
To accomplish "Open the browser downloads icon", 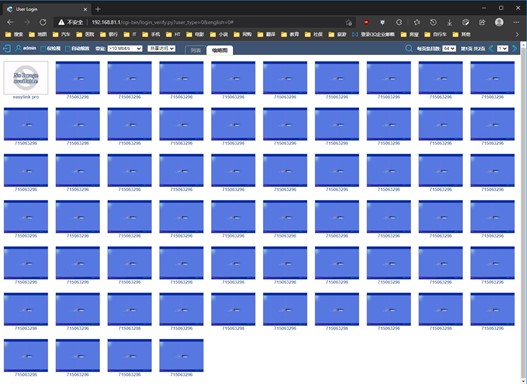I will pyautogui.click(x=449, y=23).
